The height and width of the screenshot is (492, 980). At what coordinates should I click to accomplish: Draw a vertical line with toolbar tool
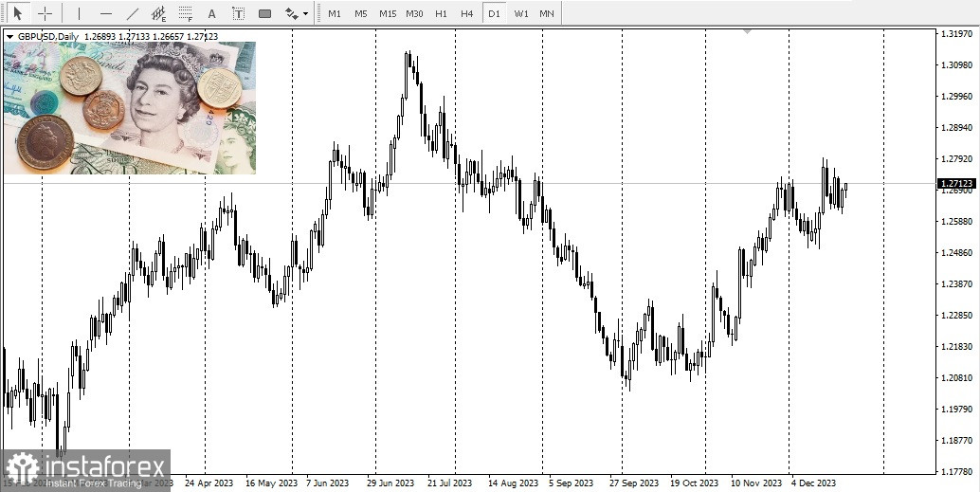point(79,13)
